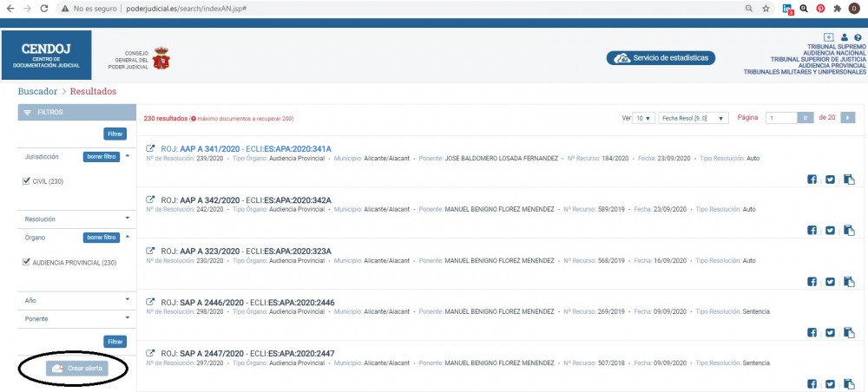Open external link icon for AAP A 342/2020
Screen dimensions: 868x392
150,199
